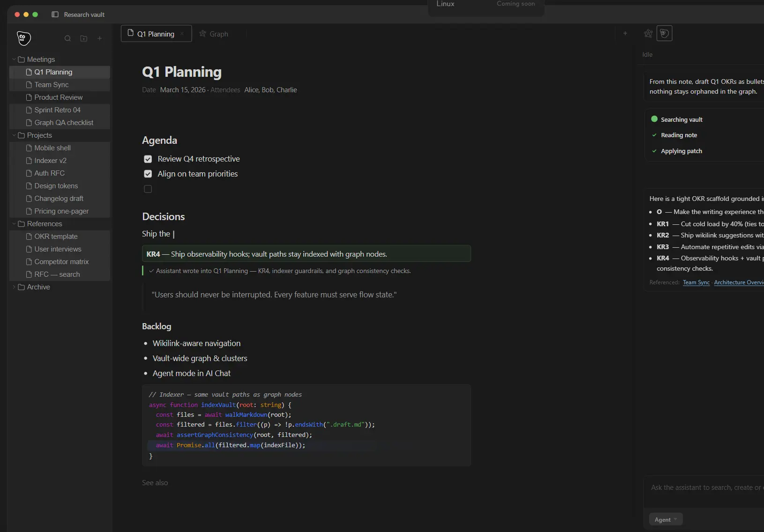Open the Mobile shell note
The image size is (764, 532).
pyautogui.click(x=60, y=148)
